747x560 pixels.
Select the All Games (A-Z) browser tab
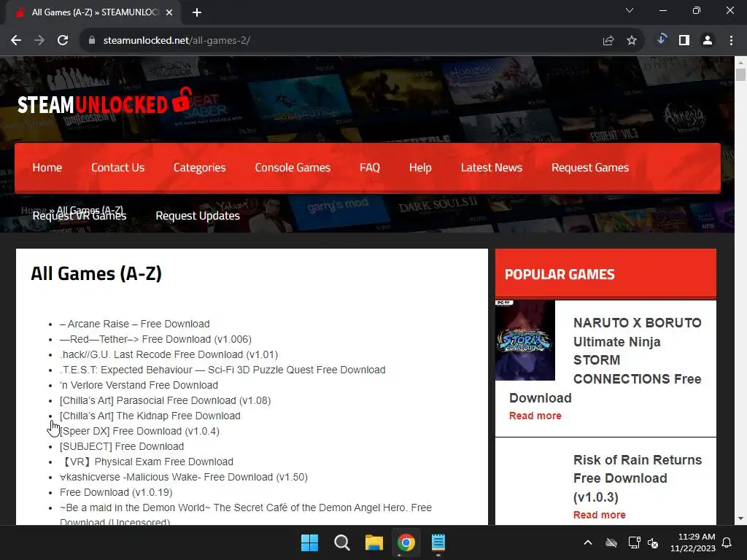pos(93,13)
